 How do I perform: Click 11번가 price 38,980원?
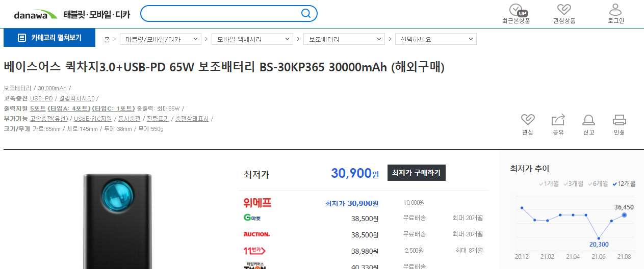click(365, 251)
